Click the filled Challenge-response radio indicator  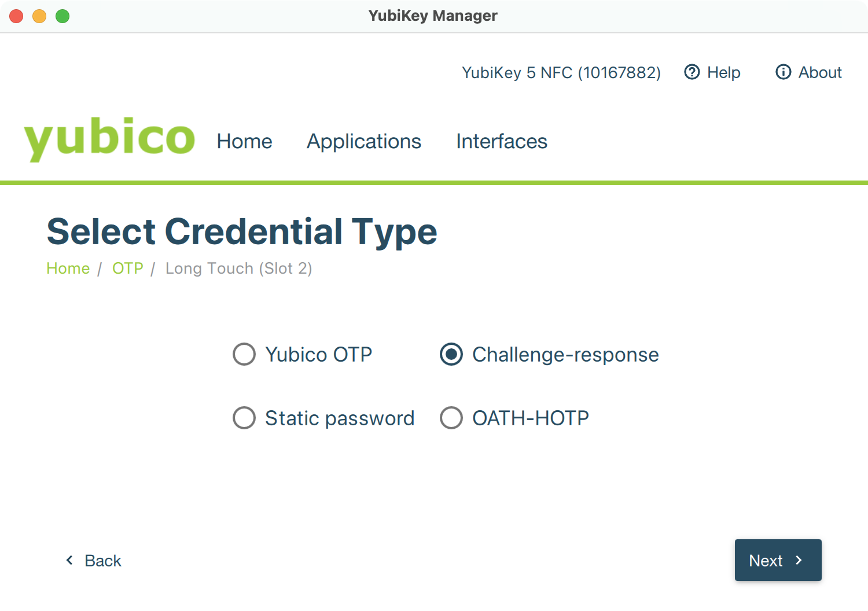click(x=451, y=354)
